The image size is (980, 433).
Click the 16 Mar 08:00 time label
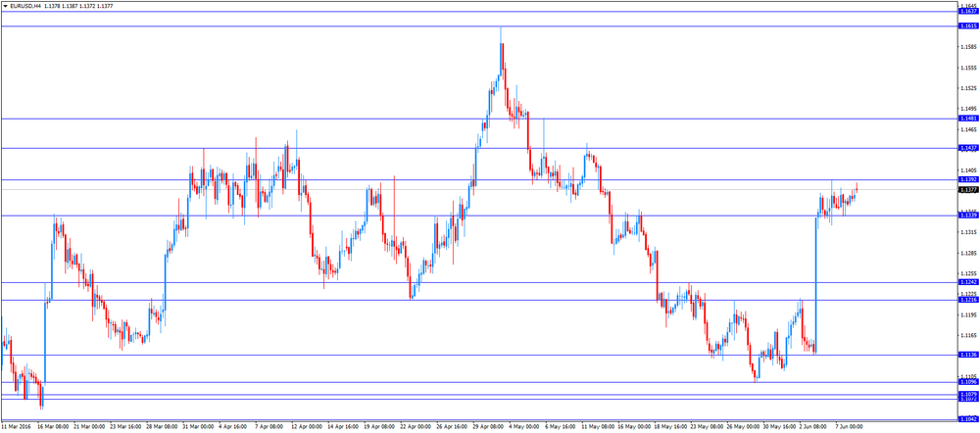coord(53,428)
